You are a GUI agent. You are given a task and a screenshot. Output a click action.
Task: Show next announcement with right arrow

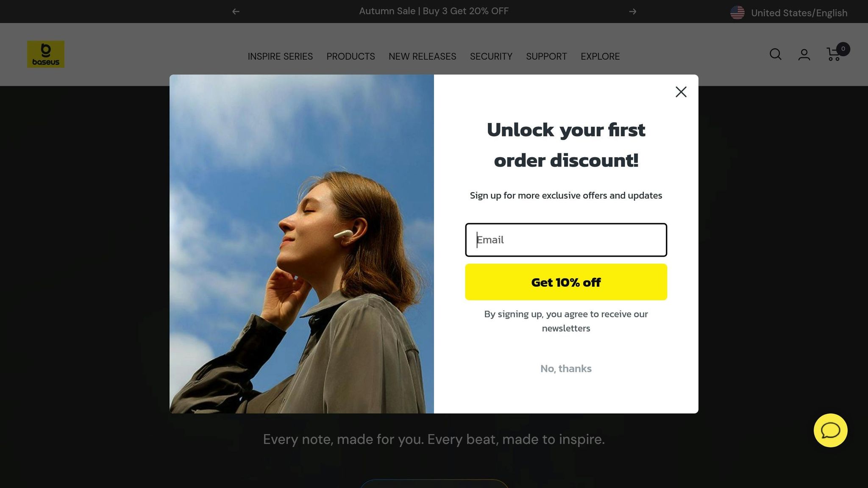[x=632, y=11]
